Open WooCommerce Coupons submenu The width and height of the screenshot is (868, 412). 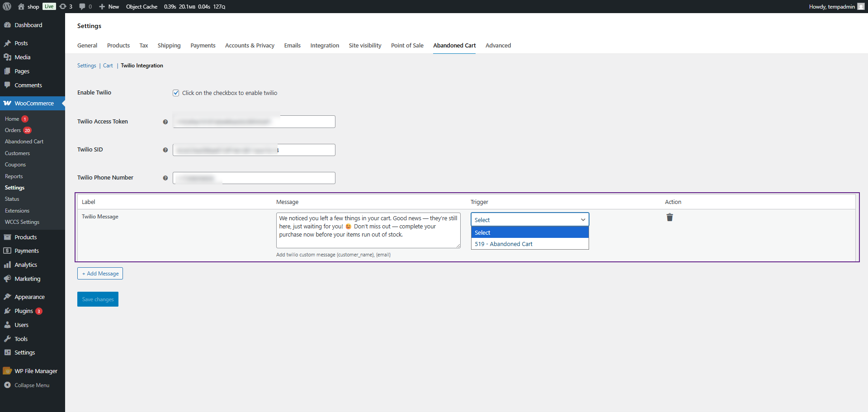(x=15, y=165)
